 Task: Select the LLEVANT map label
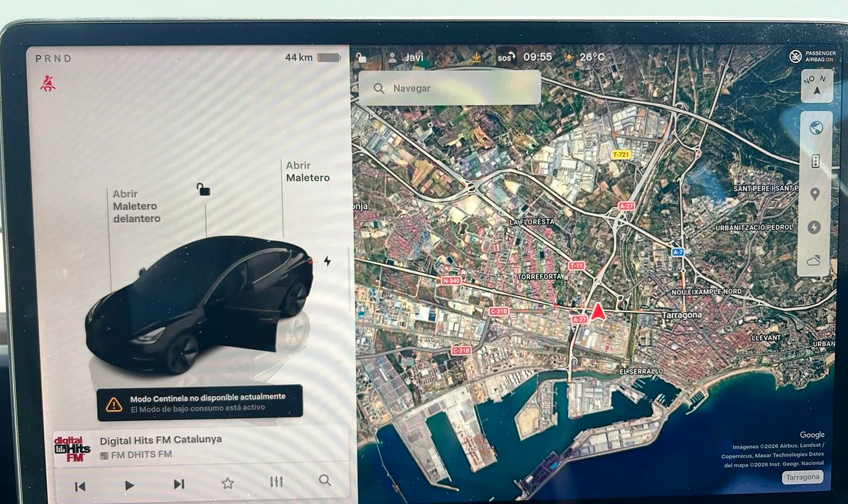(766, 337)
